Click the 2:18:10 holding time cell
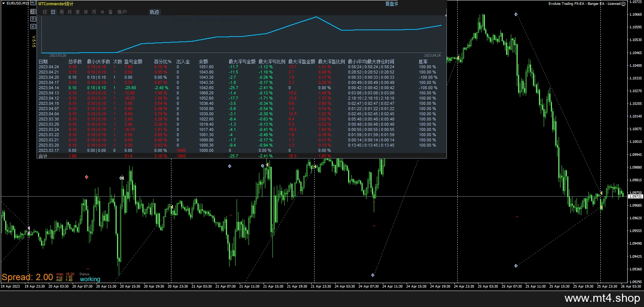The image size is (644, 307). pyautogui.click(x=371, y=98)
